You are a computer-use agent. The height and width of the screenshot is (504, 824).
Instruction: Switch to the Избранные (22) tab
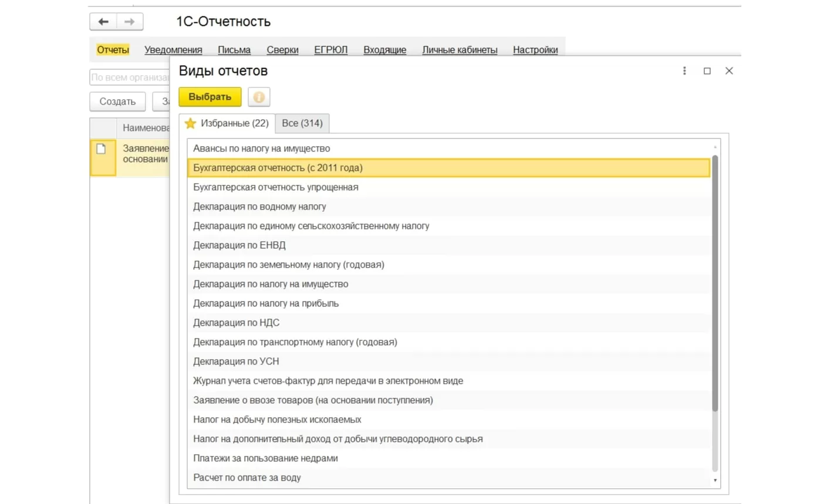pos(227,123)
